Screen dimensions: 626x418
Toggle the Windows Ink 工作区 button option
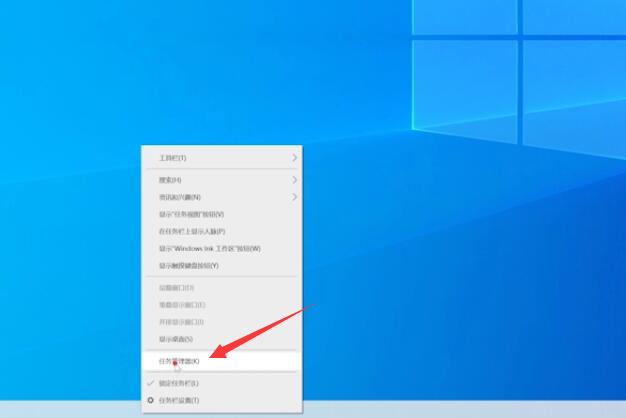[x=222, y=249]
